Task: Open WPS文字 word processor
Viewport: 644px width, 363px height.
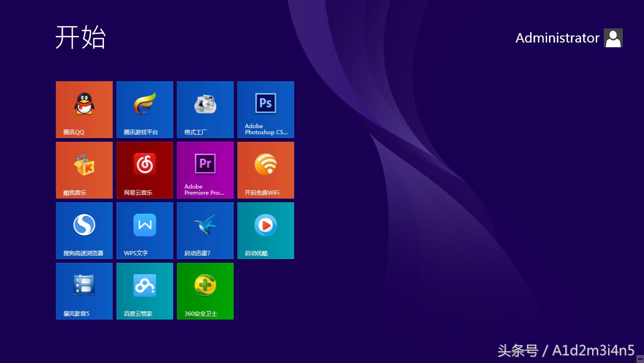Action: pyautogui.click(x=145, y=230)
